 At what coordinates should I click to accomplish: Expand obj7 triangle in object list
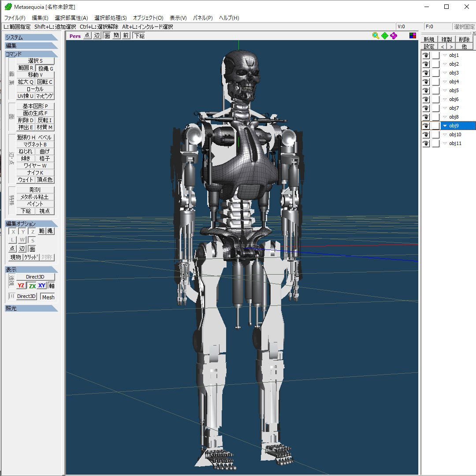445,108
